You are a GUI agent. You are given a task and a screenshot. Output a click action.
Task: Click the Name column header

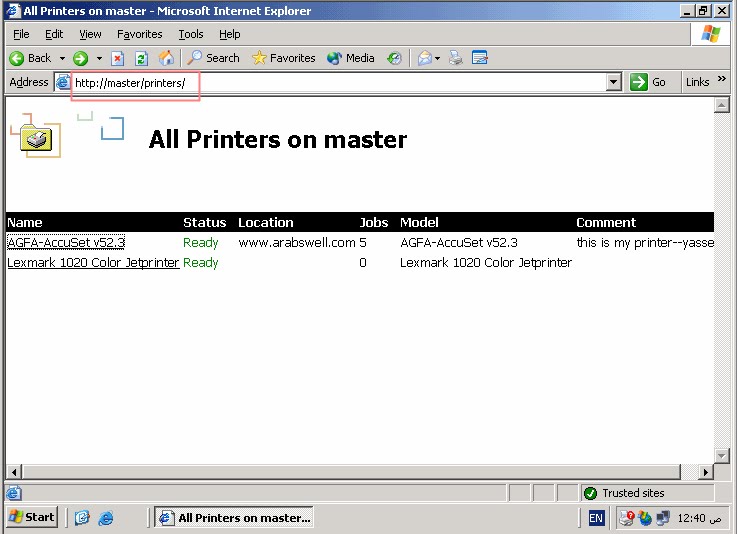pos(24,222)
